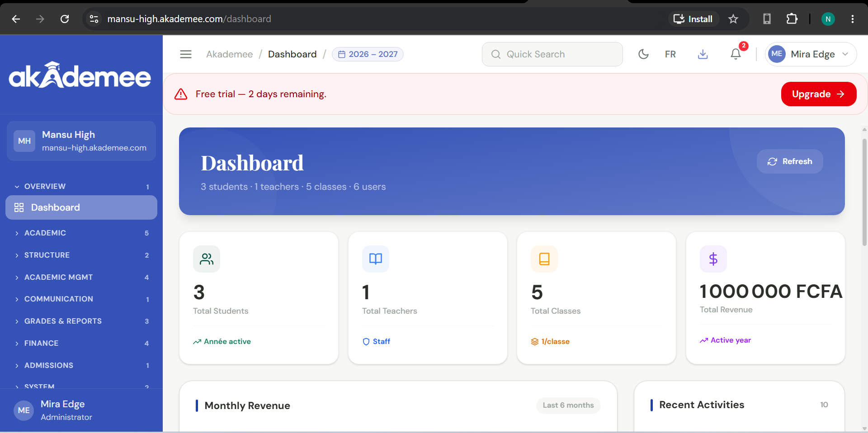Expand the COMMUNICATION section

(81, 299)
